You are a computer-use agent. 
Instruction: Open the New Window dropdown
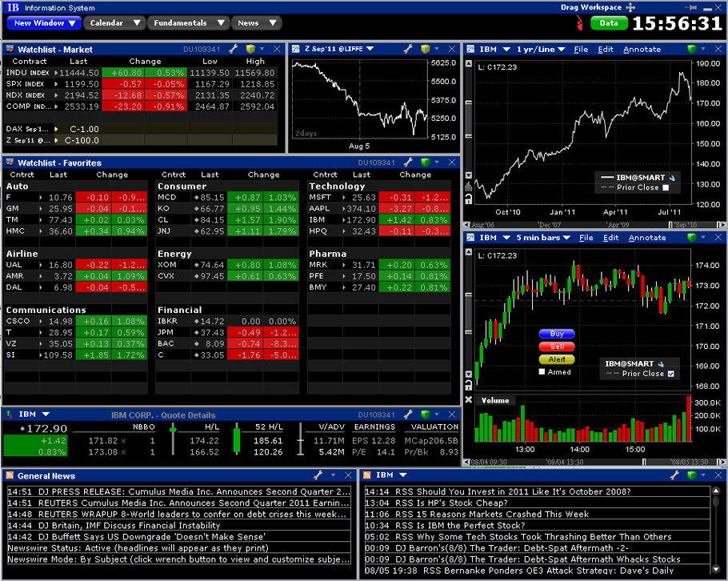point(45,22)
